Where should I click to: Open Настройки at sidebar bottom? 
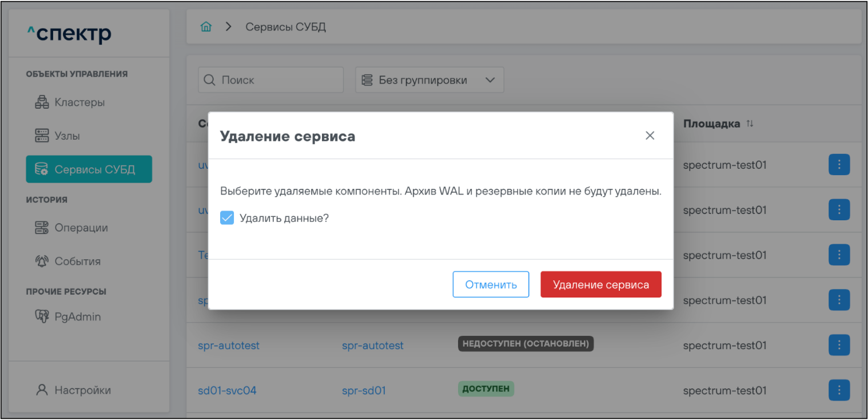82,390
